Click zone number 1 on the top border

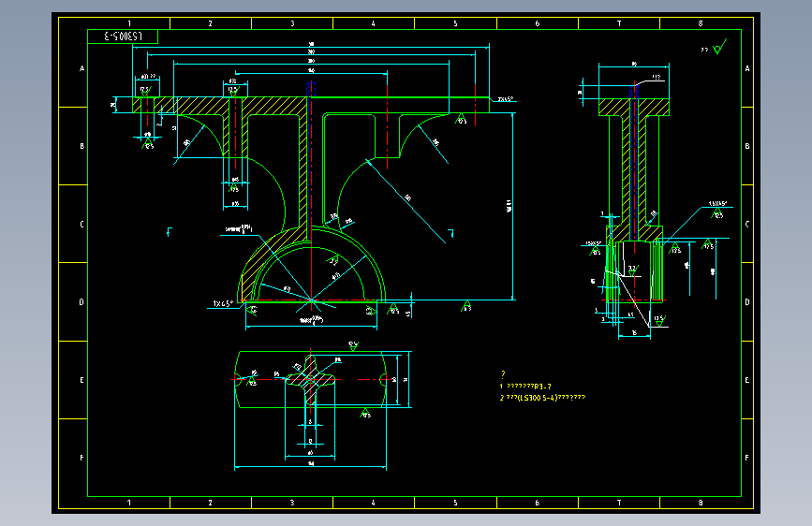(129, 23)
